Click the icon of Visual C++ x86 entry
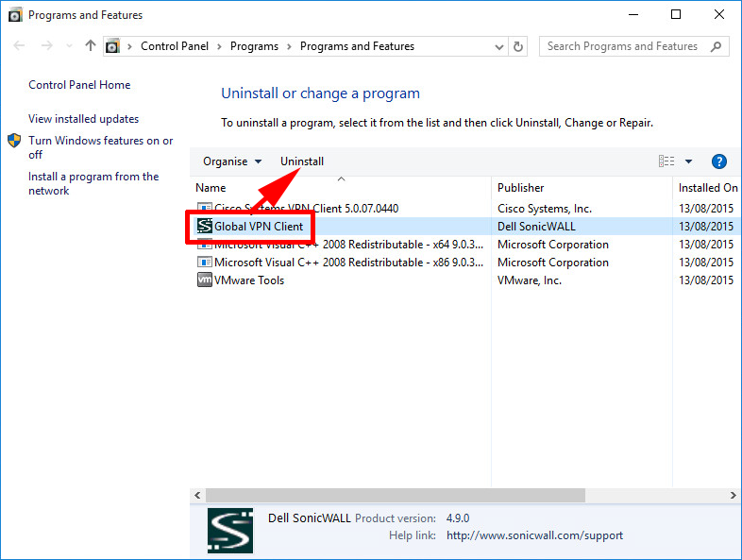This screenshot has width=742, height=560. coord(205,263)
